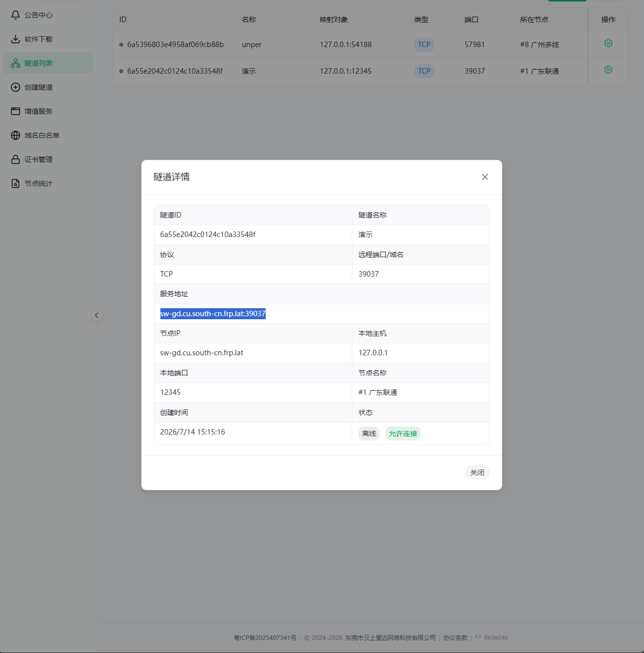Image resolution: width=644 pixels, height=653 pixels.
Task: Click port 39037 in the table row
Action: click(x=475, y=71)
